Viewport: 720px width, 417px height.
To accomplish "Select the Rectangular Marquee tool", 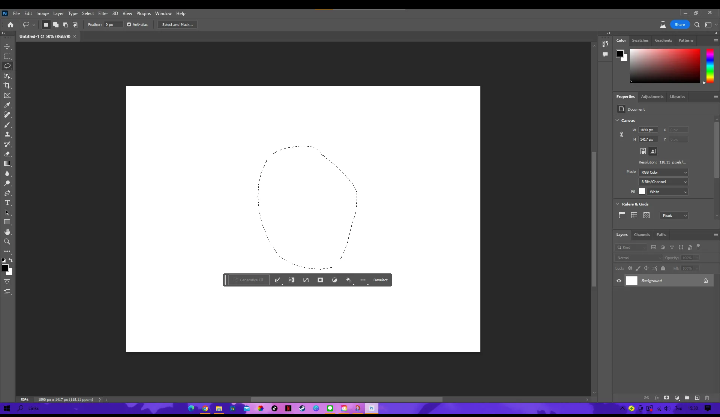I will tap(7, 56).
